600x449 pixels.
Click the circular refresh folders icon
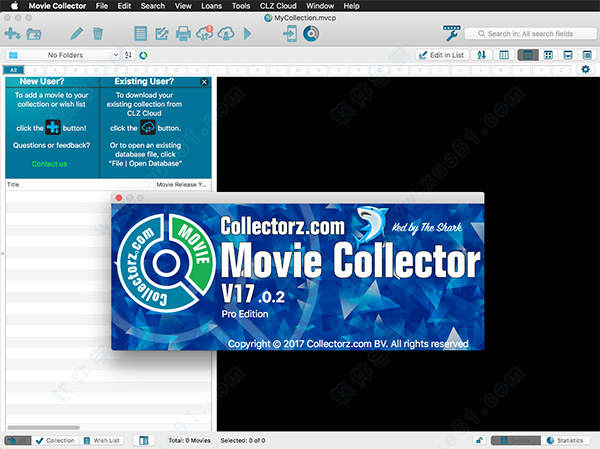[143, 56]
